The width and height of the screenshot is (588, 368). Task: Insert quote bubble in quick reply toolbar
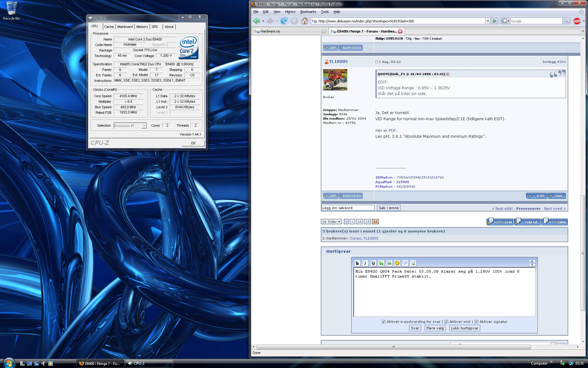coord(405,263)
